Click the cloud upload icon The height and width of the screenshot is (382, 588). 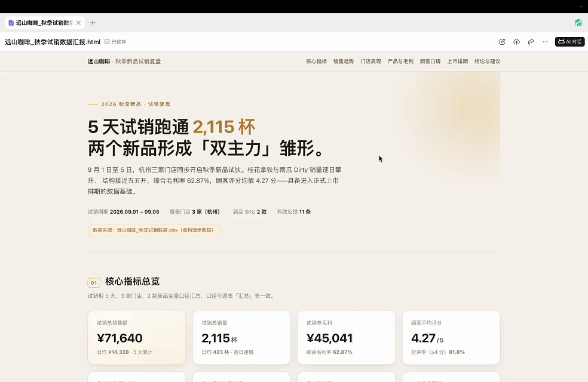tap(516, 42)
